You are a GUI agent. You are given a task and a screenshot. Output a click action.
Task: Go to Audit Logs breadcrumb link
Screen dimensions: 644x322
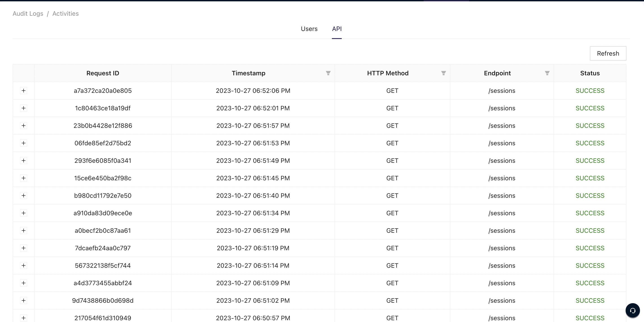pyautogui.click(x=28, y=13)
